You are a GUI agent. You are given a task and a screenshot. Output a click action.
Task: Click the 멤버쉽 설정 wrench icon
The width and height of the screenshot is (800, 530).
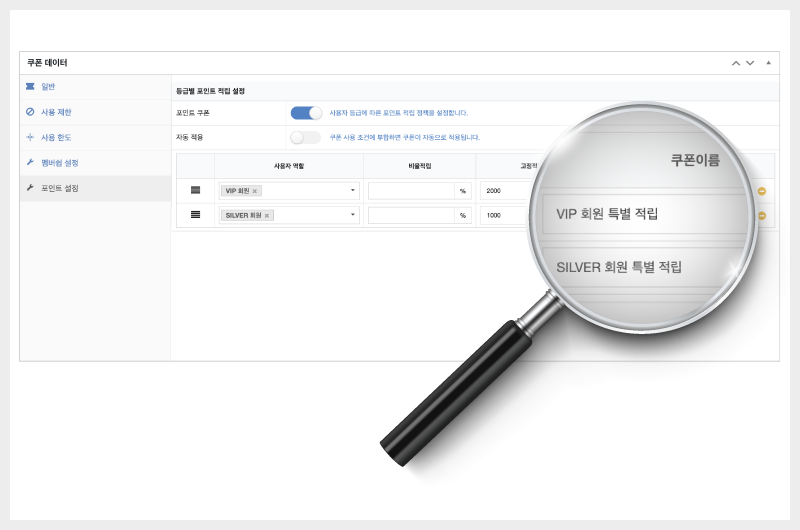(30, 162)
